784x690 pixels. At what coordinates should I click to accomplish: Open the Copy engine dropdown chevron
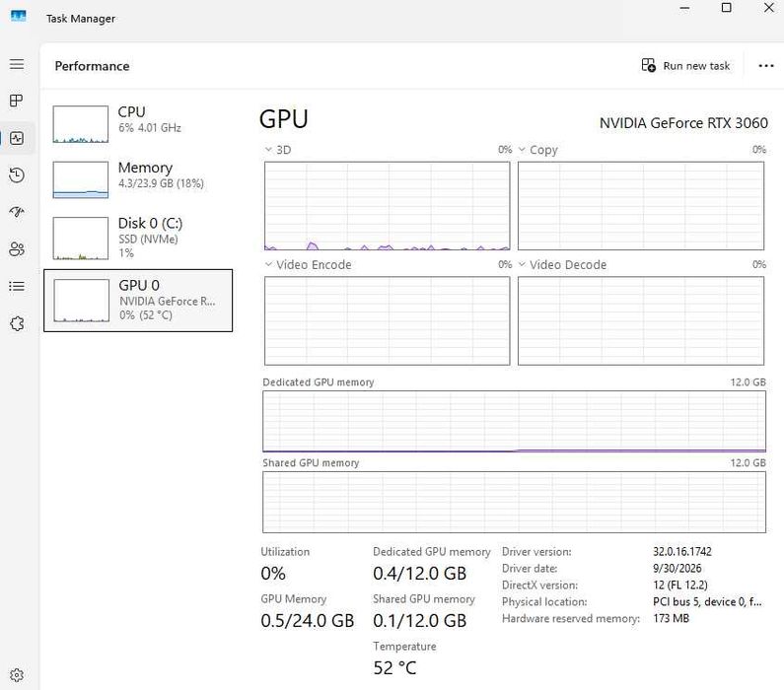(x=522, y=150)
